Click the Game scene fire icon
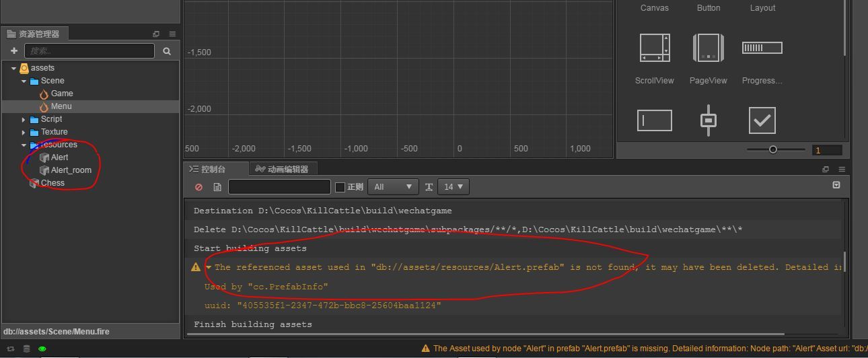This screenshot has width=868, height=358. click(x=44, y=94)
